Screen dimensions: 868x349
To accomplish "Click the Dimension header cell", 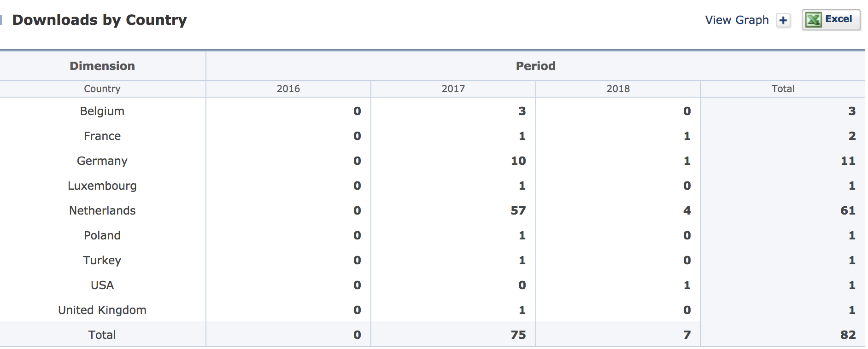I will (102, 66).
